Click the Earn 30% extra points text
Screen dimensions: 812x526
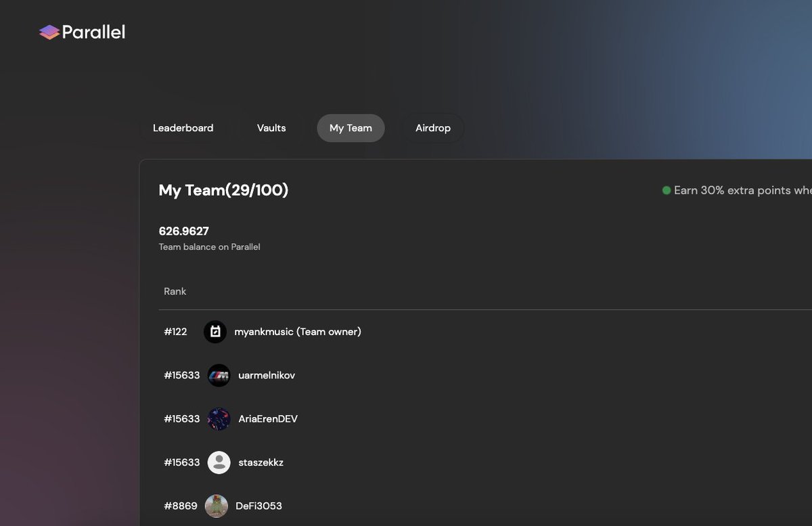(743, 190)
